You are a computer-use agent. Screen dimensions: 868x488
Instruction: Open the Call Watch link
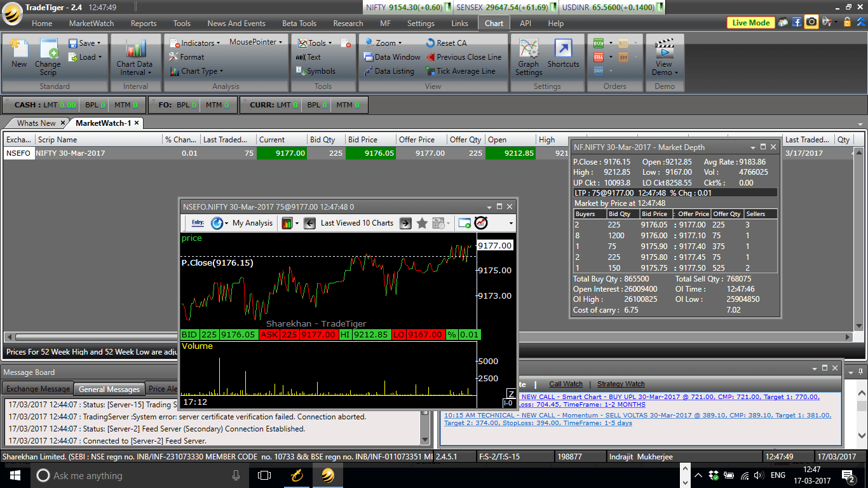click(x=566, y=384)
